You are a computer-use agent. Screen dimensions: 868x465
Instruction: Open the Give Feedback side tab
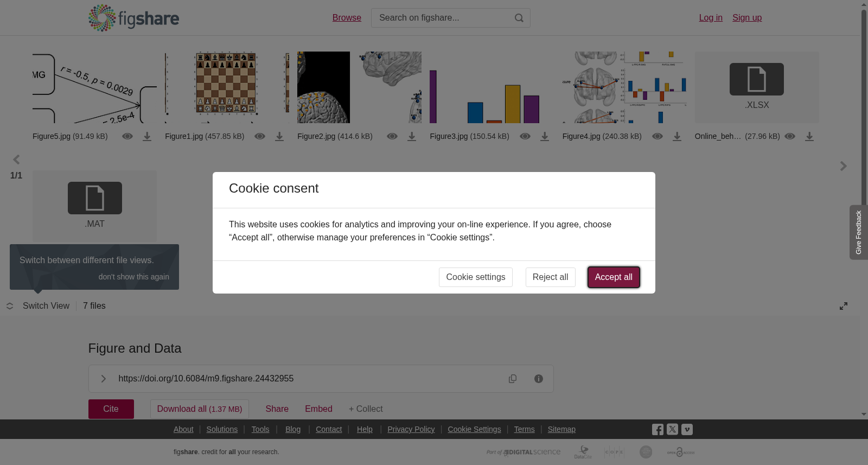click(859, 232)
